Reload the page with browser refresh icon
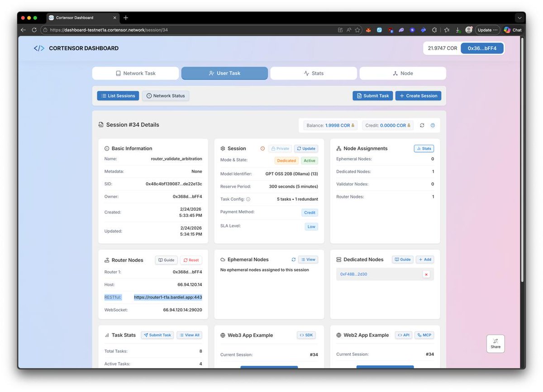Viewport: 543px width, 392px height. click(x=34, y=30)
